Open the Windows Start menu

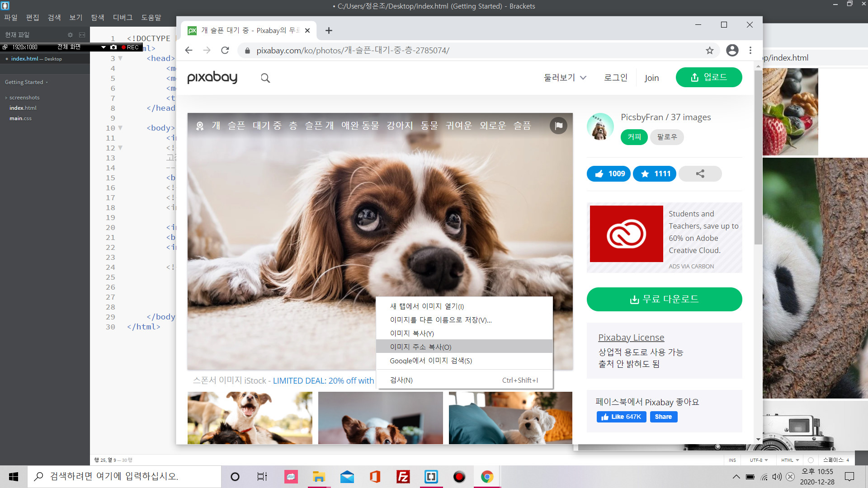click(14, 477)
